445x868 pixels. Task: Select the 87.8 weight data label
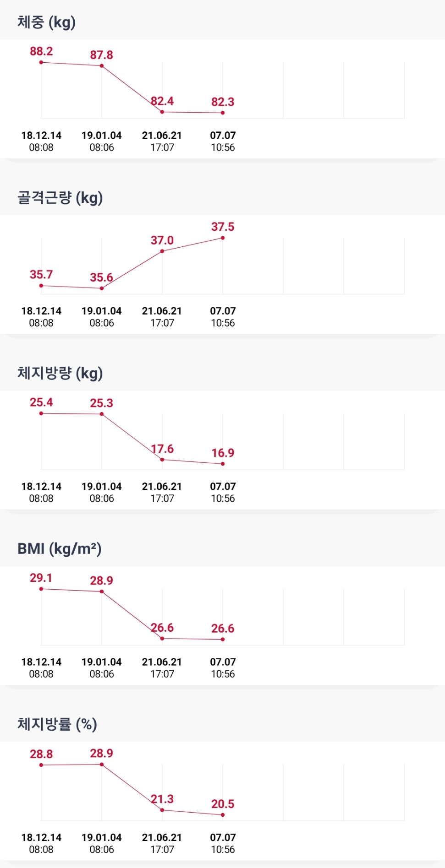(101, 55)
